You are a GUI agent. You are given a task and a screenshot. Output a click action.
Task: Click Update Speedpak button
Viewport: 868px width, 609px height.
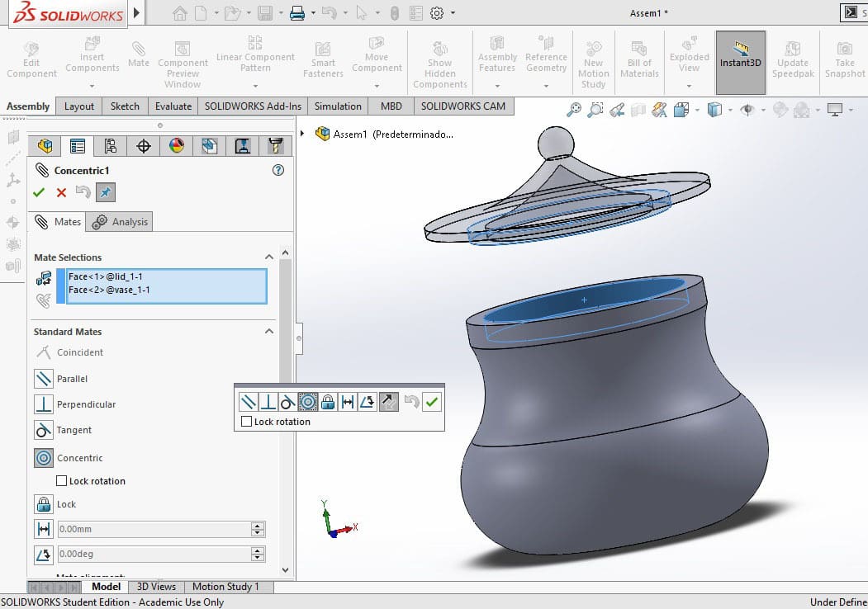point(793,59)
